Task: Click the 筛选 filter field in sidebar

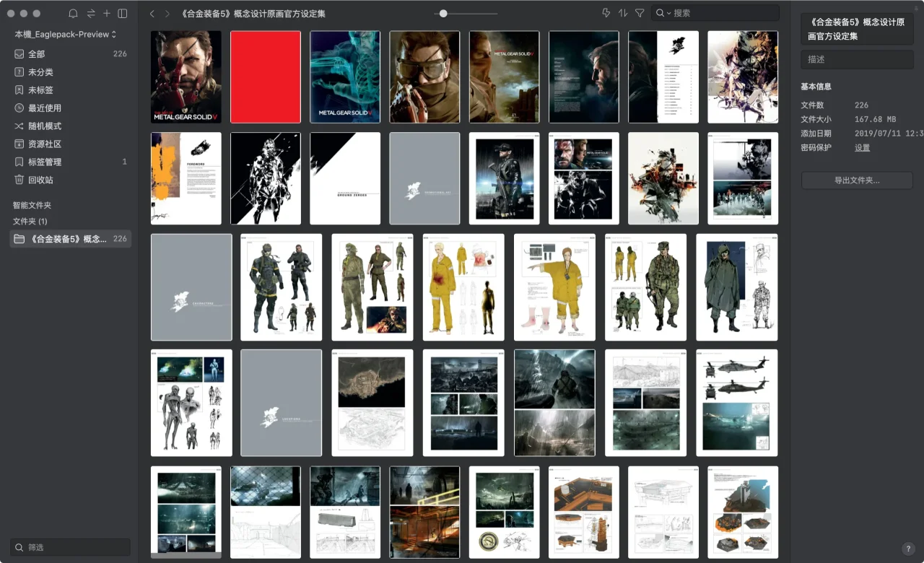Action: pyautogui.click(x=70, y=547)
